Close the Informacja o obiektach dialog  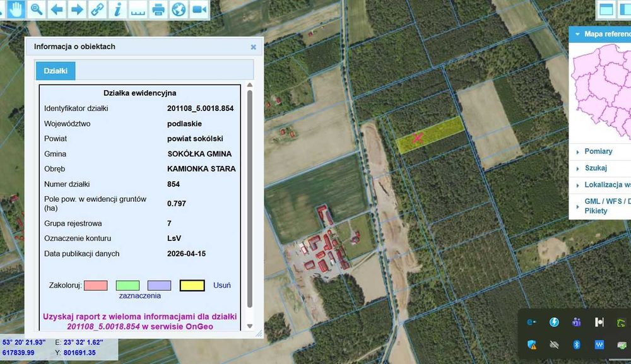pos(253,47)
